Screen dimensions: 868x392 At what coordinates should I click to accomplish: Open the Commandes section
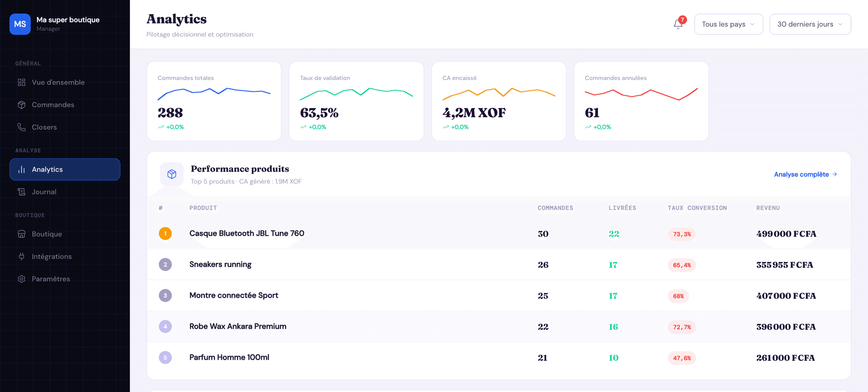(65, 105)
